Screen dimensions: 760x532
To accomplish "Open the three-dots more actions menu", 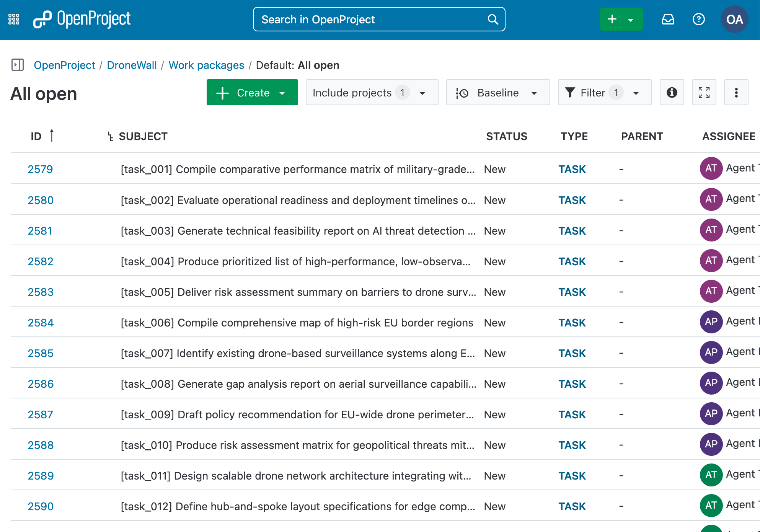I will [736, 92].
